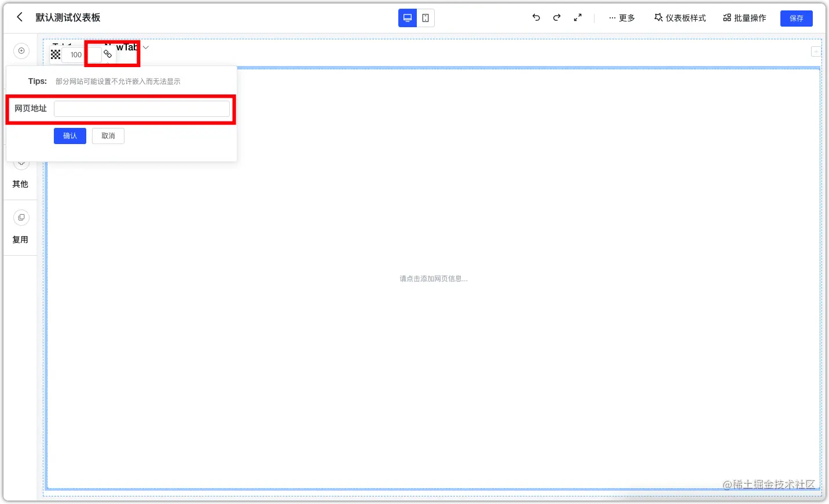Screen dimensions: 829x504
Task: Open the 批量操作 batch operations menu
Action: 744,18
